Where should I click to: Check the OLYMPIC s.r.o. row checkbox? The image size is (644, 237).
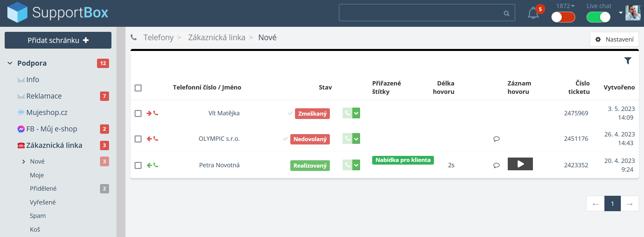point(138,139)
